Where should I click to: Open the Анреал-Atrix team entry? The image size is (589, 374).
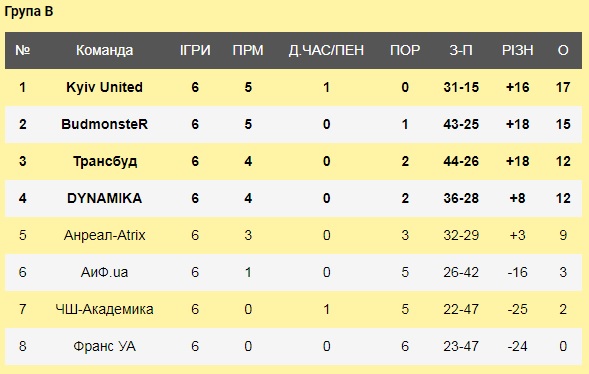pyautogui.click(x=104, y=235)
